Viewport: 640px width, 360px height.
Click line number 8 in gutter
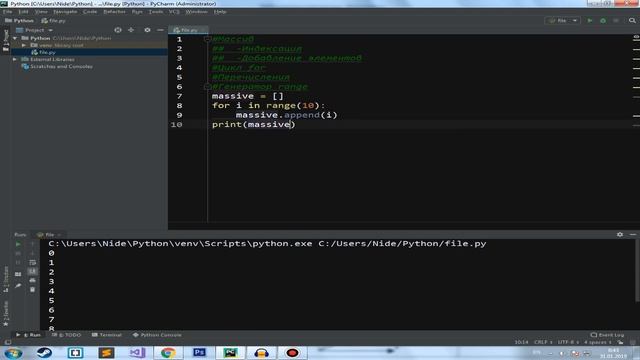pyautogui.click(x=179, y=106)
